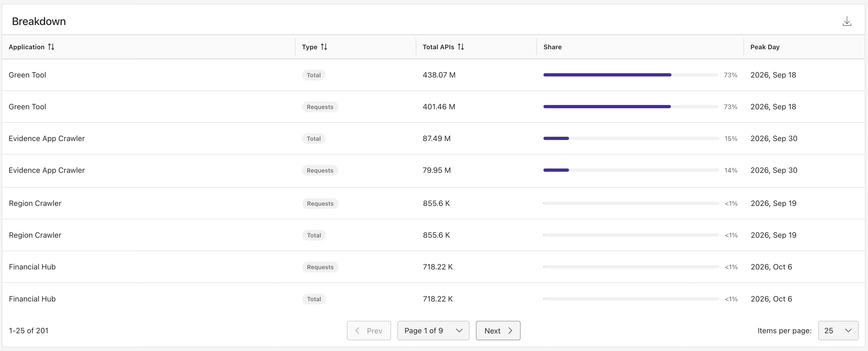868x351 pixels.
Task: Click the 73% share bar for 438.07 M
Action: pyautogui.click(x=631, y=75)
